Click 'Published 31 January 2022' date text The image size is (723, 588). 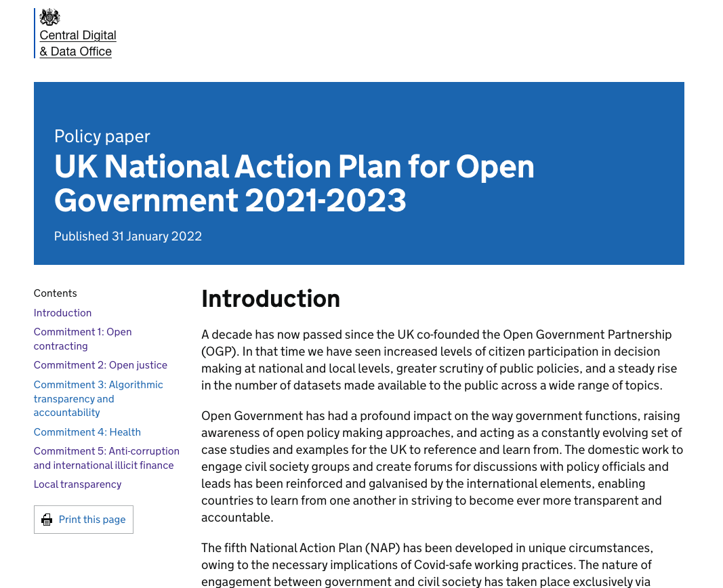pyautogui.click(x=127, y=236)
